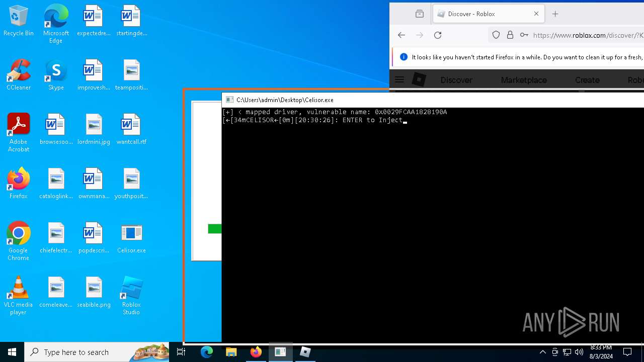This screenshot has height=362, width=644.
Task: Switch to Celisor console on taskbar
Action: pos(280,352)
